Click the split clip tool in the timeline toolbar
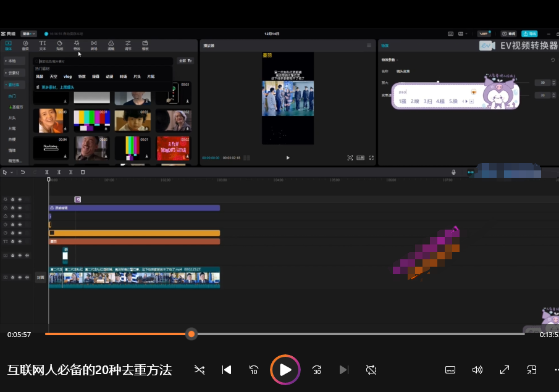The width and height of the screenshot is (559, 392). 47,172
